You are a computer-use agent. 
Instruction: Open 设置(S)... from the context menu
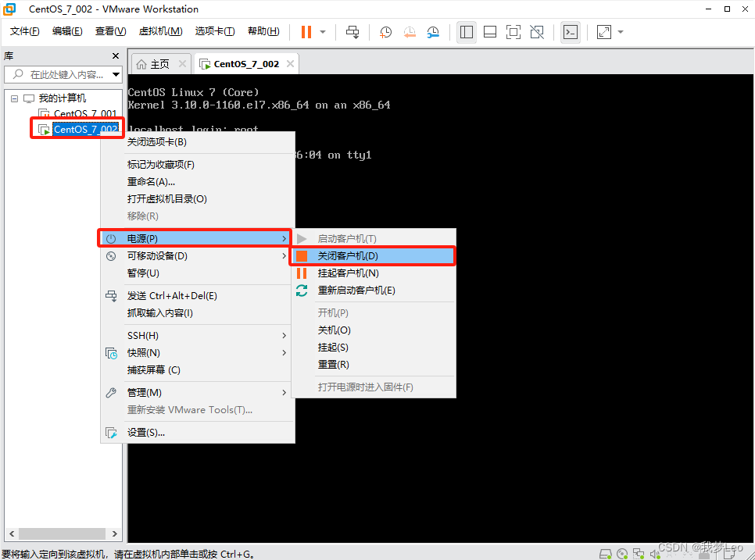198,433
